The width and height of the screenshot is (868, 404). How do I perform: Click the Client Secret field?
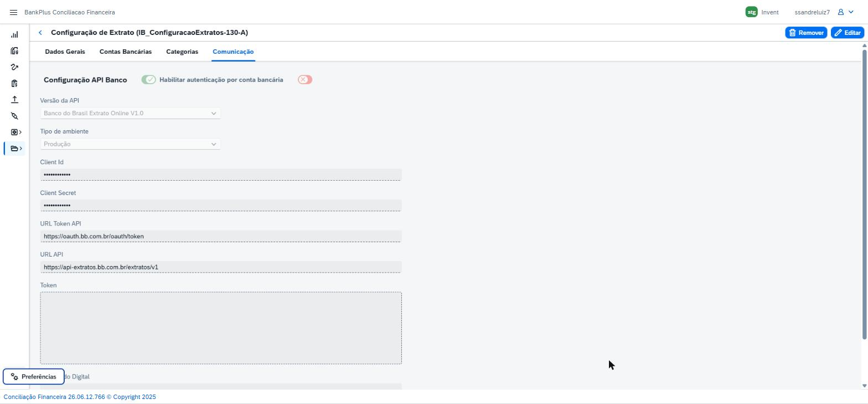[221, 206]
